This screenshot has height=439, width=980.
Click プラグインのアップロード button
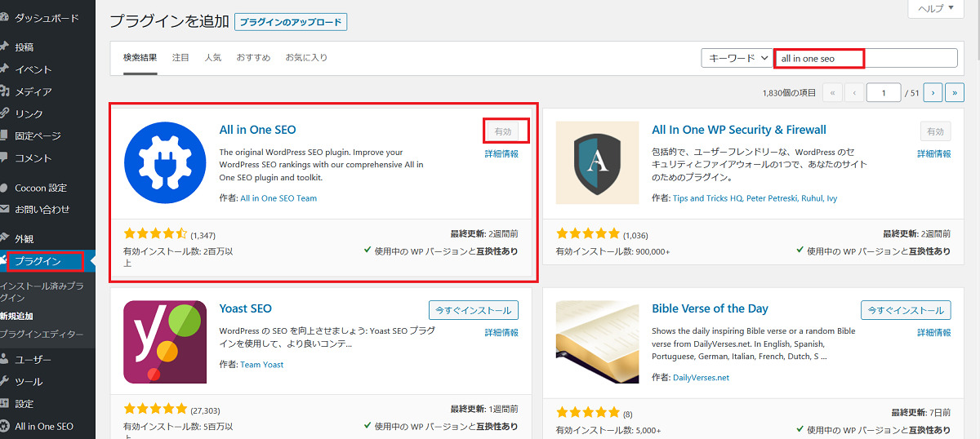[x=291, y=22]
